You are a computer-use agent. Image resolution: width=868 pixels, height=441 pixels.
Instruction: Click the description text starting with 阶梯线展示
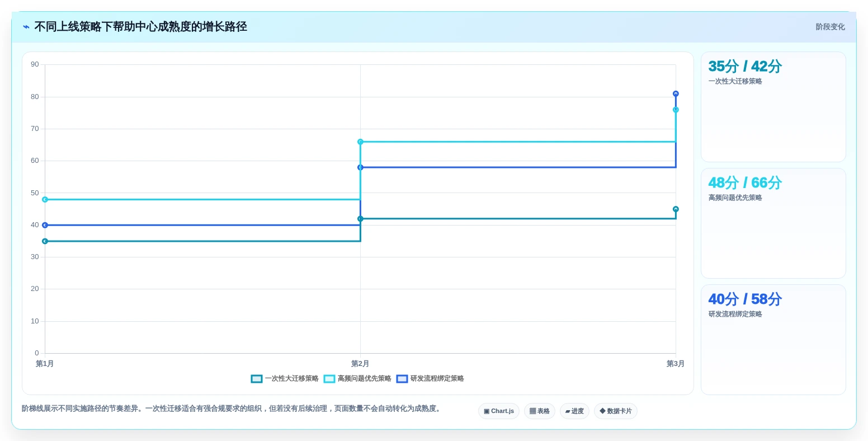[x=233, y=409]
